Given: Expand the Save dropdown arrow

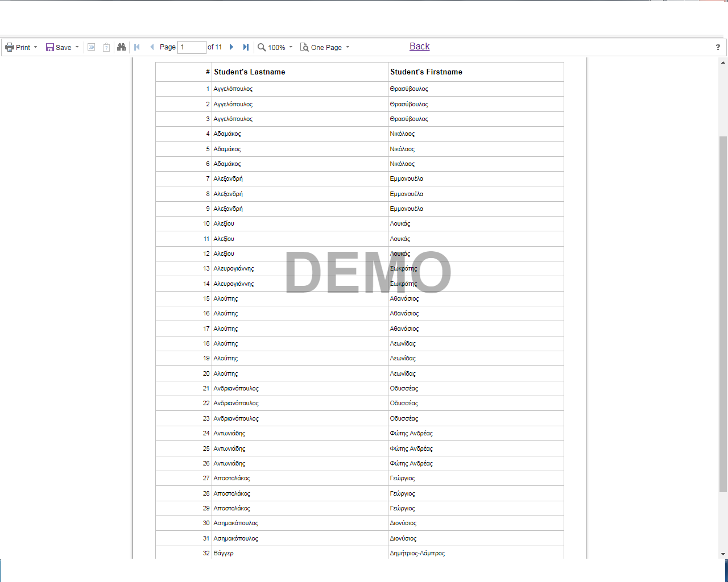Looking at the screenshot, I should pos(77,47).
